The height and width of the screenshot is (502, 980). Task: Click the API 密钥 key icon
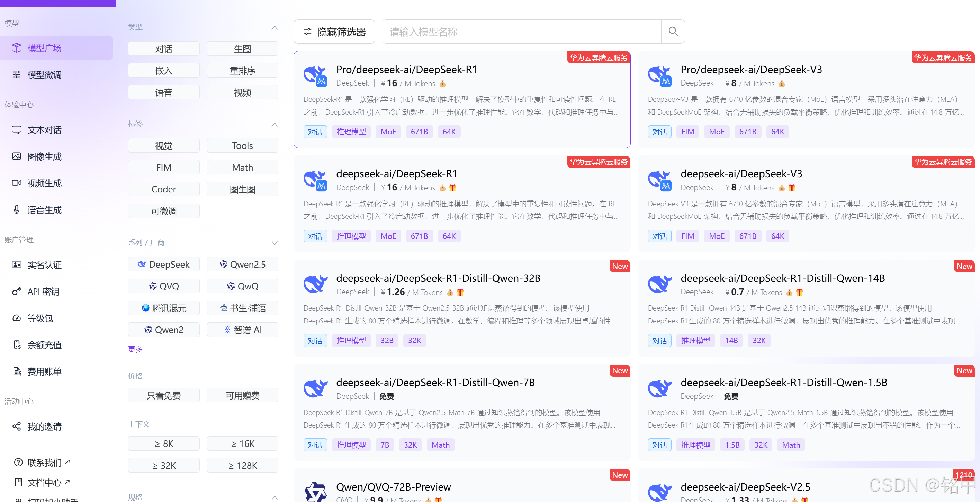pos(16,292)
